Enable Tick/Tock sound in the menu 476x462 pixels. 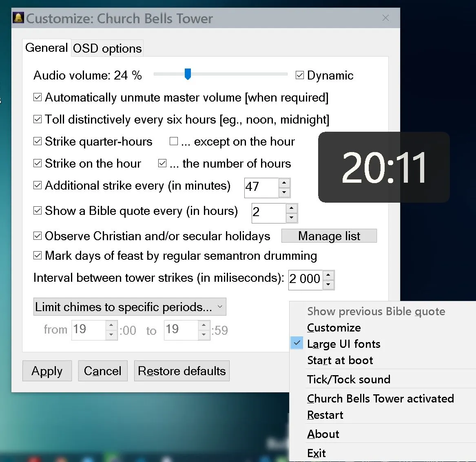coord(349,379)
